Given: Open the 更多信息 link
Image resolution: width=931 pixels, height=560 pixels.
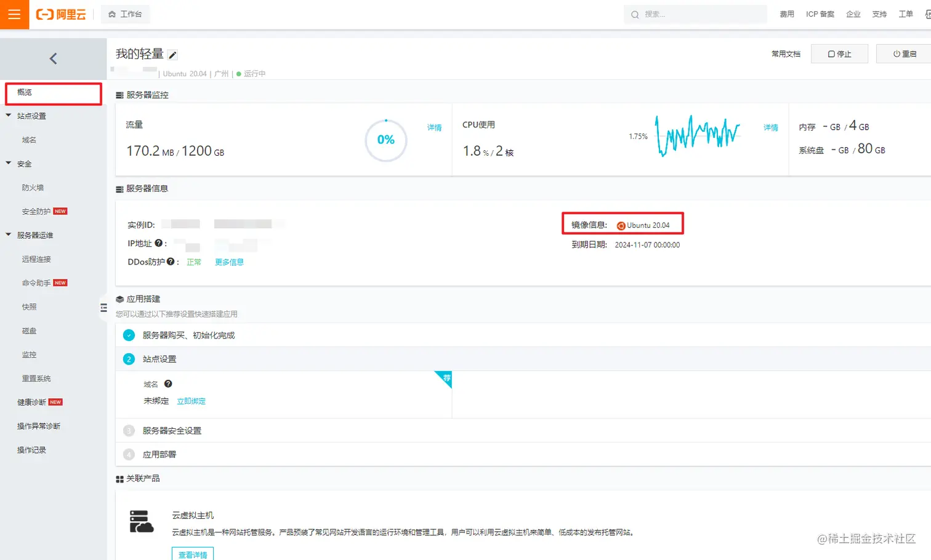Looking at the screenshot, I should [x=229, y=262].
